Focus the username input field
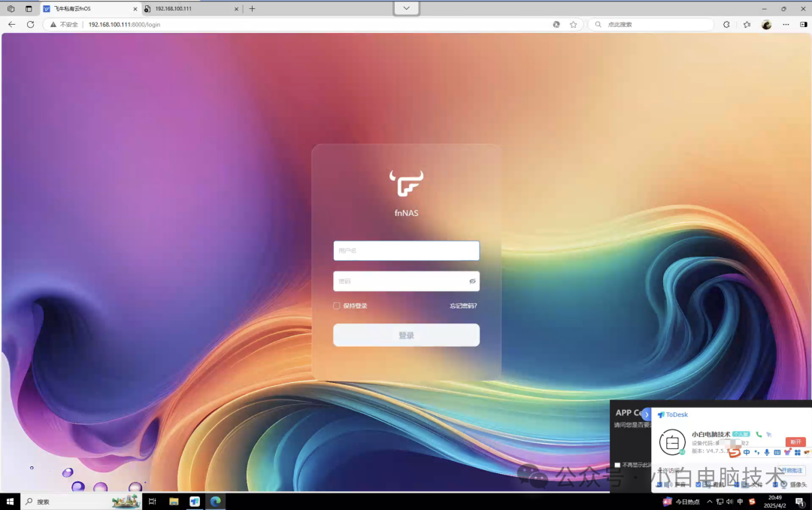Image resolution: width=812 pixels, height=510 pixels. click(407, 250)
